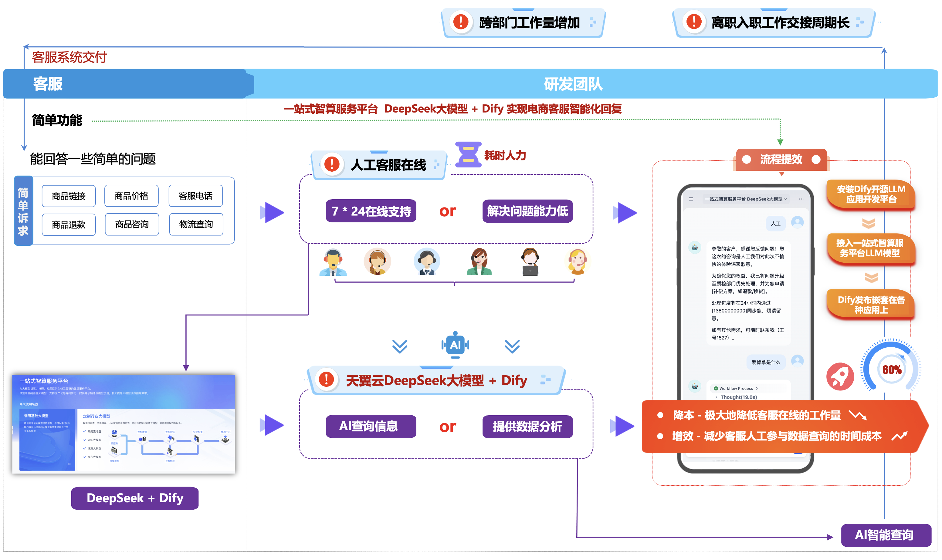
Task: Click the purple hourglass icon next to 耗时人力
Action: 468,154
